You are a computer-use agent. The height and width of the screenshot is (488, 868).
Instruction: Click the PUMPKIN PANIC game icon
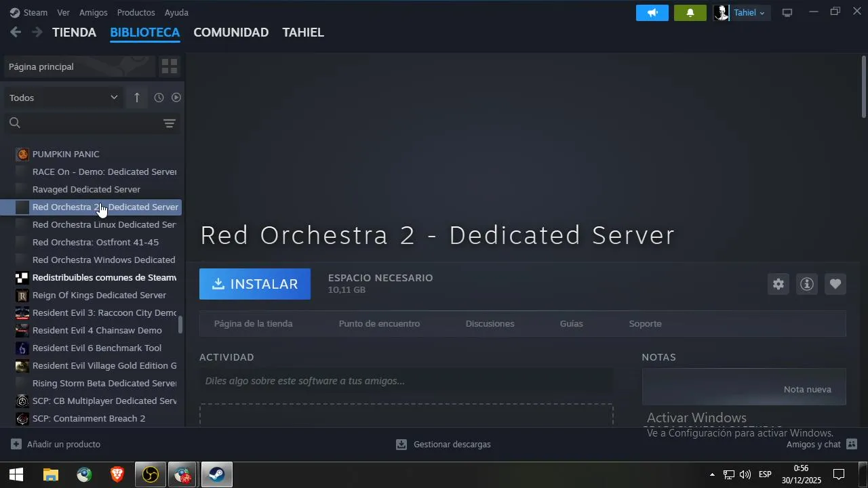coord(22,154)
